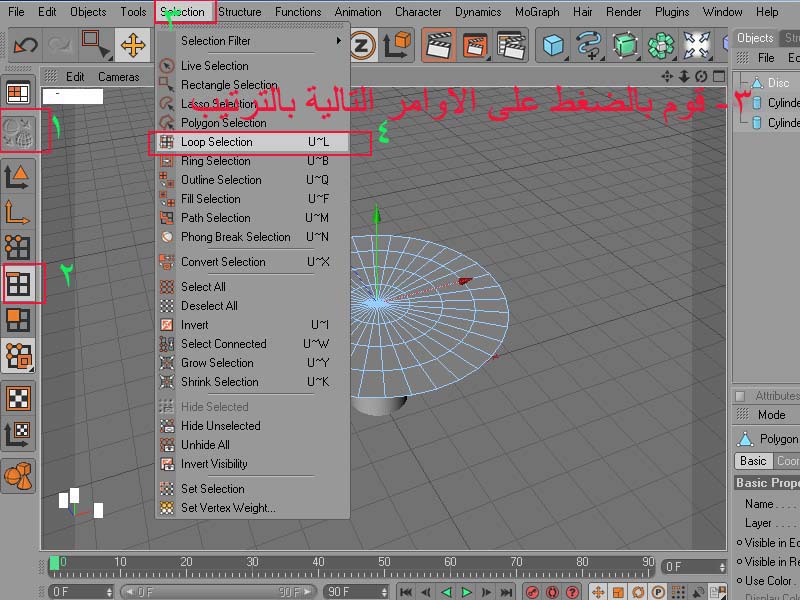
Task: Click the greyed Redo arrow icon
Action: [x=60, y=46]
